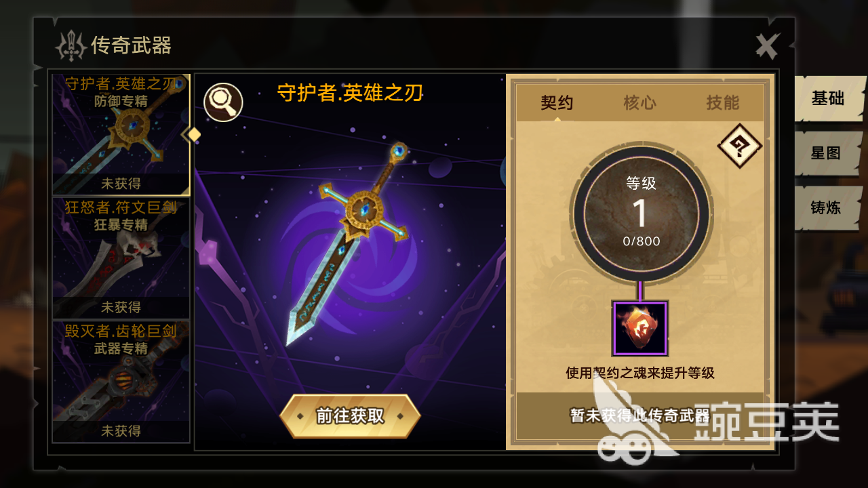Open the 星图 side tab

827,153
